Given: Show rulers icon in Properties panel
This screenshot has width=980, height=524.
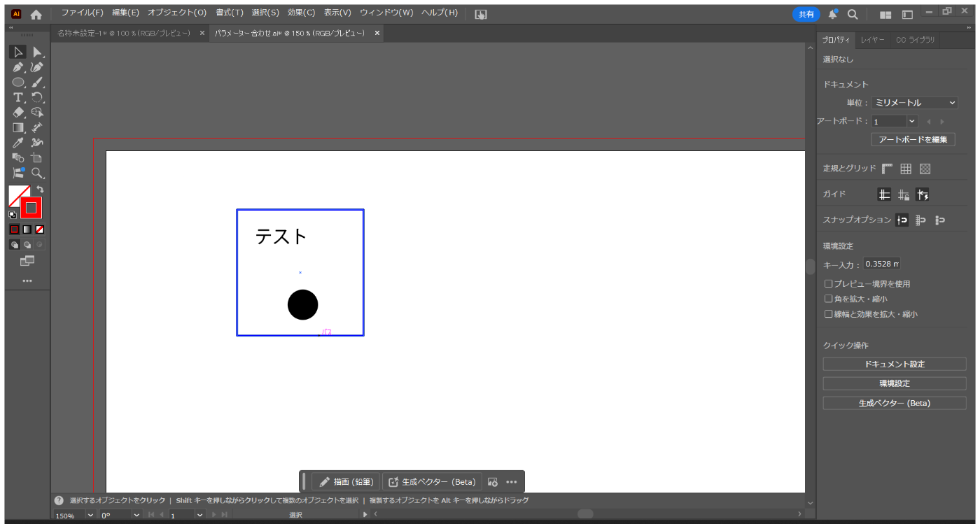Looking at the screenshot, I should (x=888, y=169).
